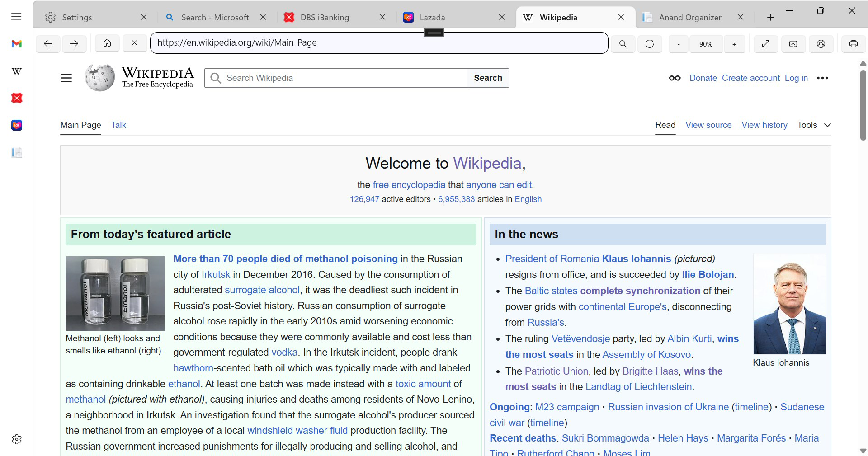Open Ilie Bolojan link
Viewport: 868px width, 456px height.
pos(708,275)
